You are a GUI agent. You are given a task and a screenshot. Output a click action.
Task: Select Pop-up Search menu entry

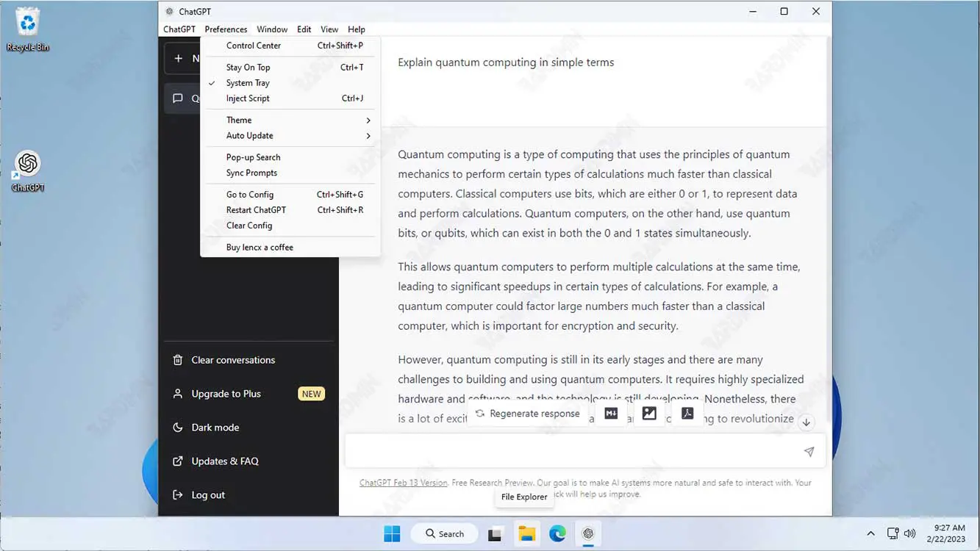tap(290, 157)
